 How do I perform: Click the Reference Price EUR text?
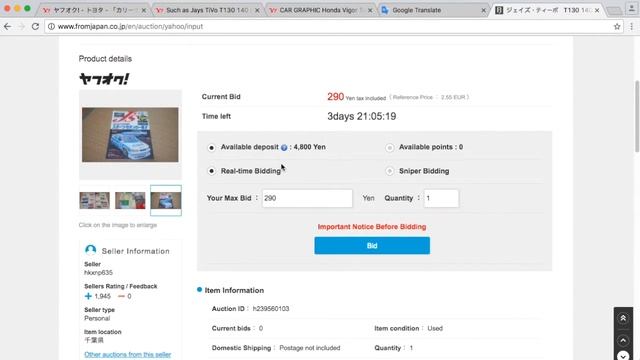429,98
